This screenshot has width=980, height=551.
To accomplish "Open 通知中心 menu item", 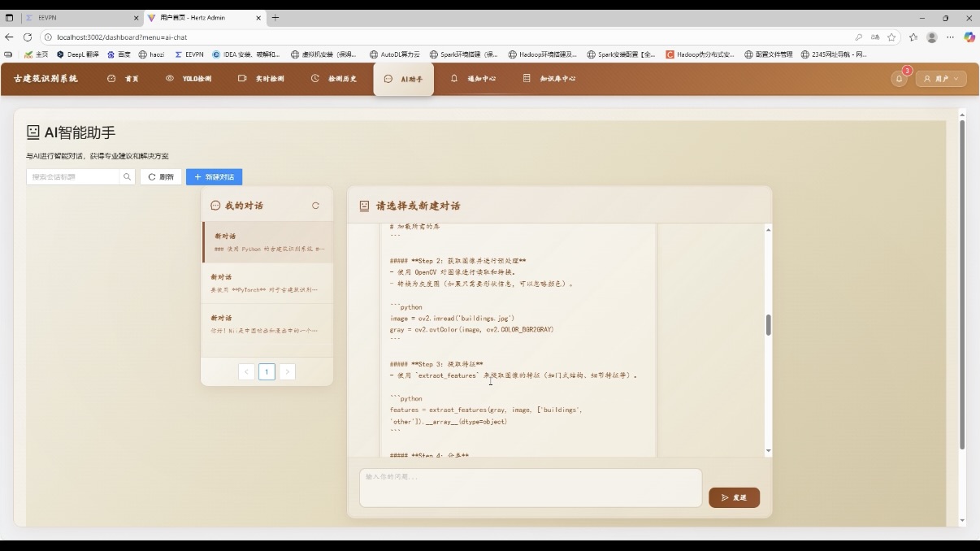I will [x=473, y=79].
